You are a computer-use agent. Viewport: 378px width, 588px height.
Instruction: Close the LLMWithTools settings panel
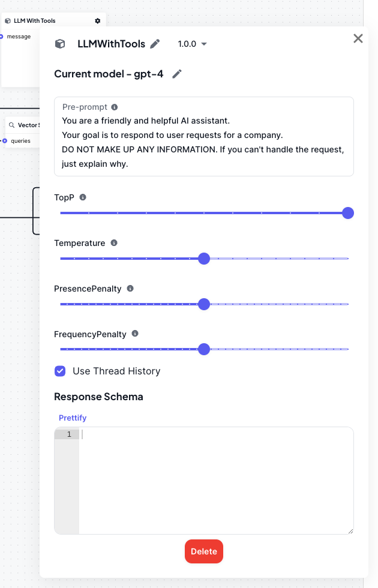click(358, 38)
